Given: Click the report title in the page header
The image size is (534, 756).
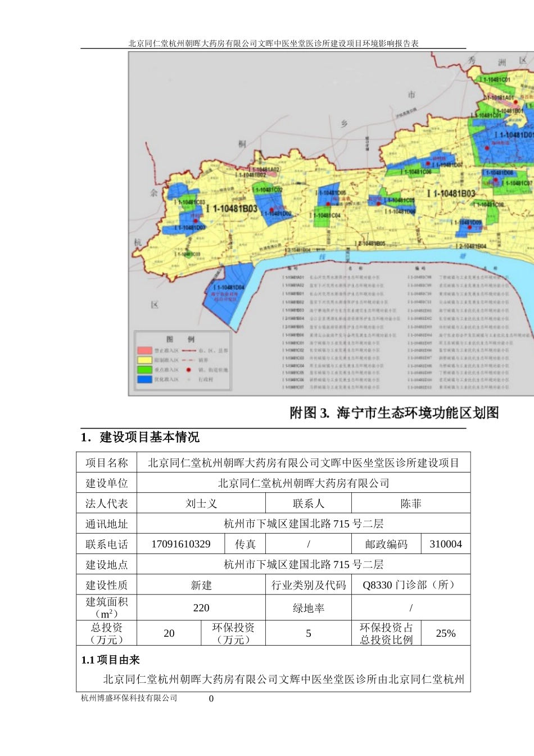Looking at the screenshot, I should point(273,43).
